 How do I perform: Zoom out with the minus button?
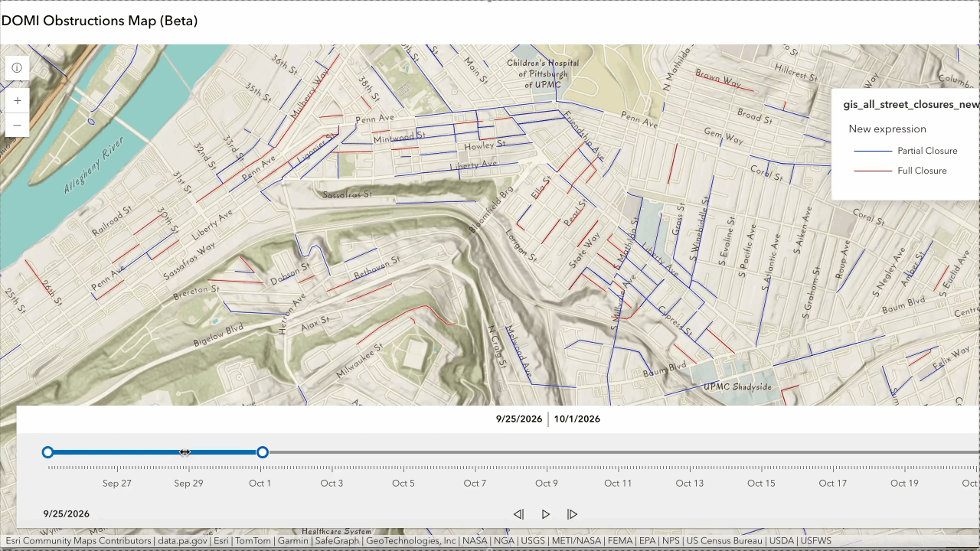point(17,125)
